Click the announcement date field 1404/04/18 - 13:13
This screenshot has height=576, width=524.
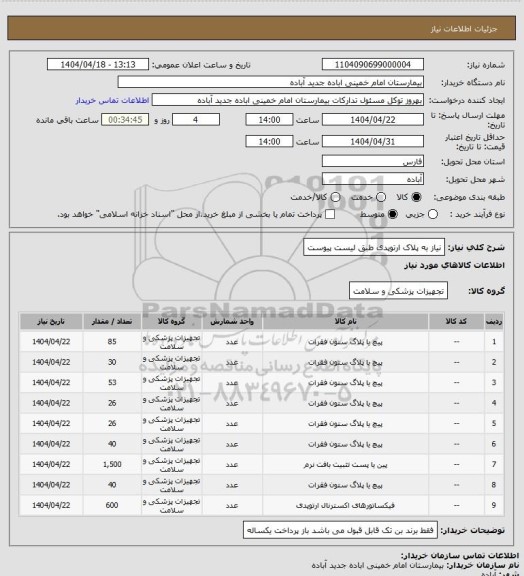(98, 65)
